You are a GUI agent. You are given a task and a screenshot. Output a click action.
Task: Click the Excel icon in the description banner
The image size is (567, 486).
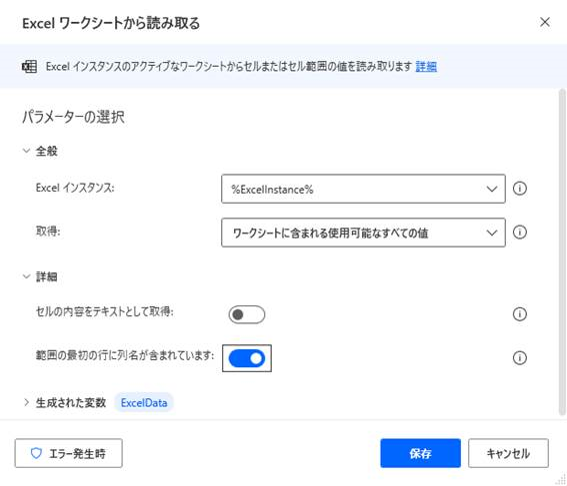pos(29,67)
